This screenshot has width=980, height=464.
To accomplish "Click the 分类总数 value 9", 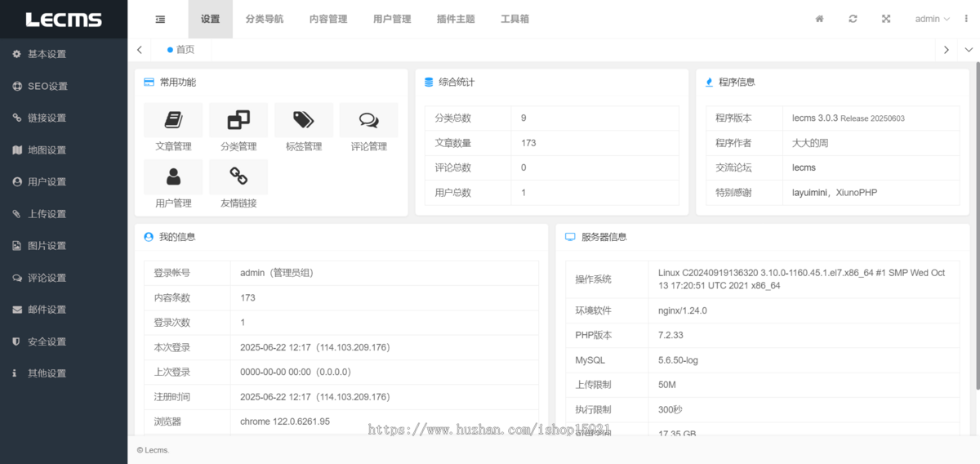I will [x=523, y=118].
